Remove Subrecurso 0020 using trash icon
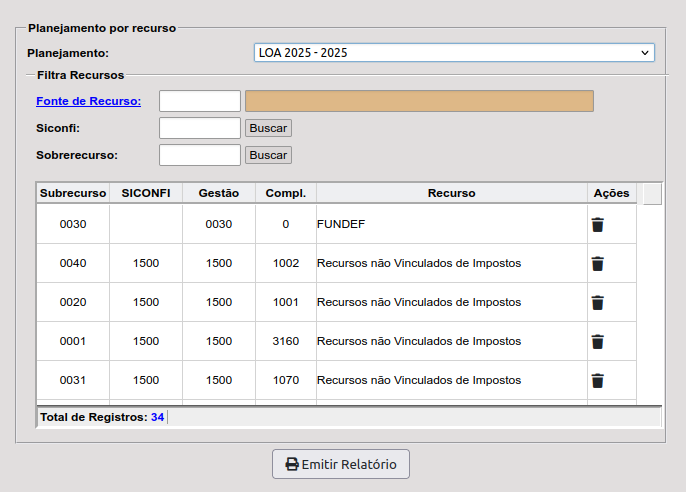This screenshot has width=686, height=492. pos(597,303)
